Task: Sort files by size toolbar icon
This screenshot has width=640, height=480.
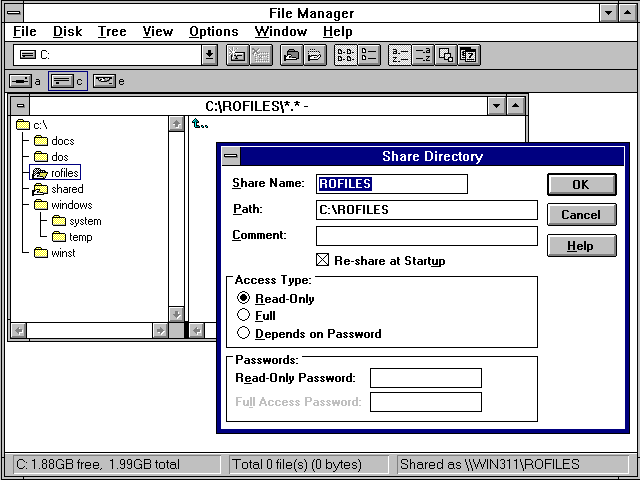Action: point(445,55)
